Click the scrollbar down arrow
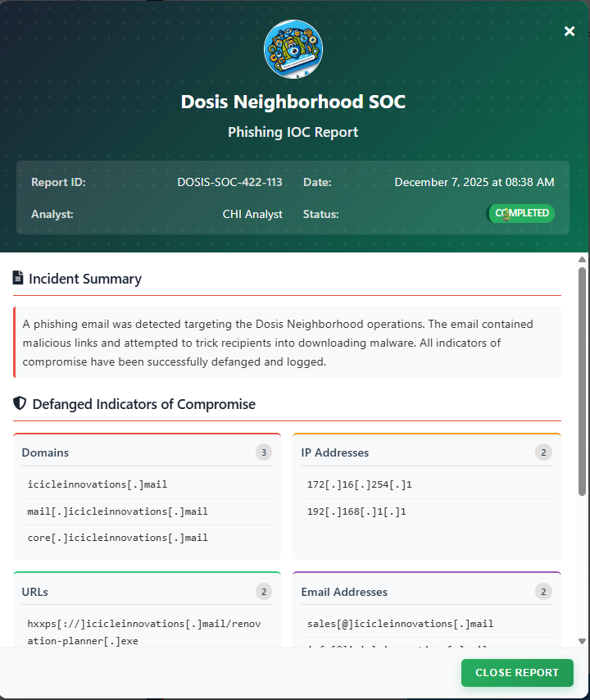The width and height of the screenshot is (590, 700). click(x=583, y=641)
